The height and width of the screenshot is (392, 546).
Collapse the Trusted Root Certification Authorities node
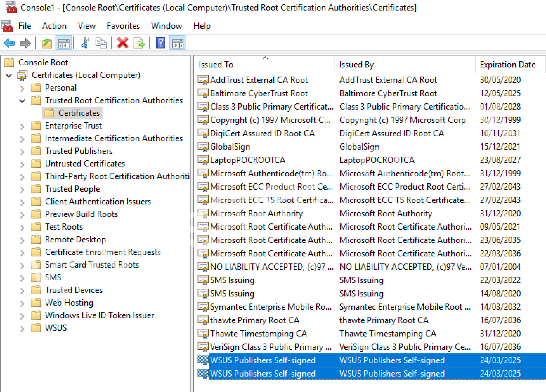22,101
